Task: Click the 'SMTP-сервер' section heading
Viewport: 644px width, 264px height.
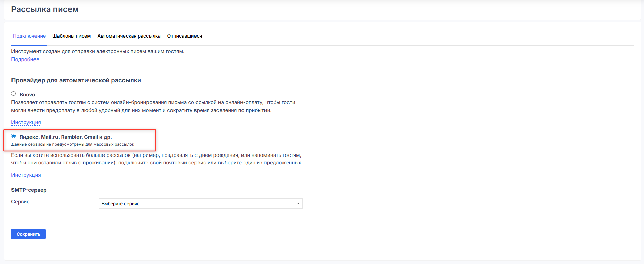Action: pyautogui.click(x=29, y=190)
